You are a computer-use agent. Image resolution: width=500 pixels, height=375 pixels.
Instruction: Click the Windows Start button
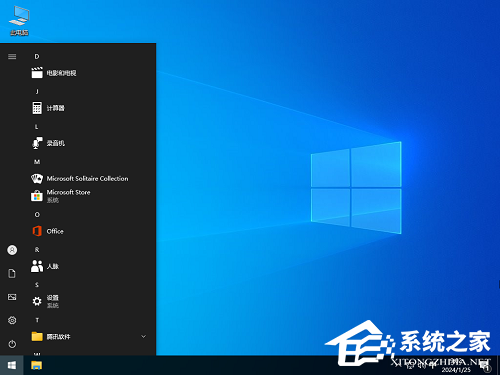[x=12, y=365]
